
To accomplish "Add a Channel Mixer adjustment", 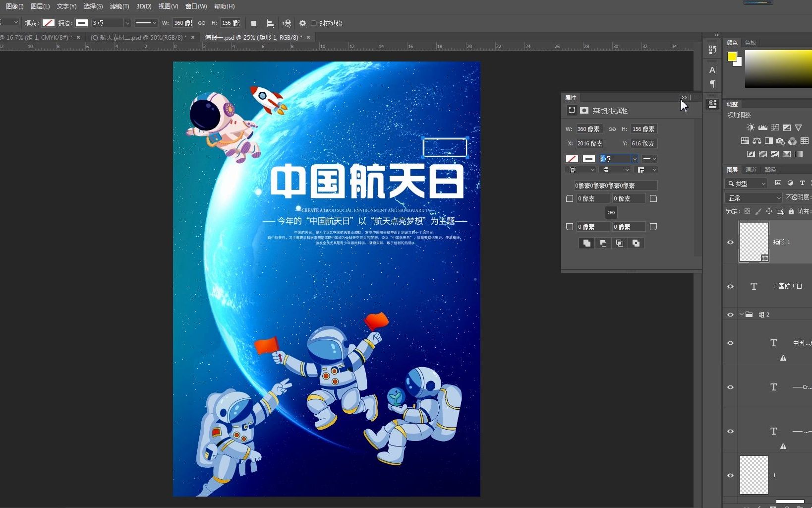I will click(792, 141).
